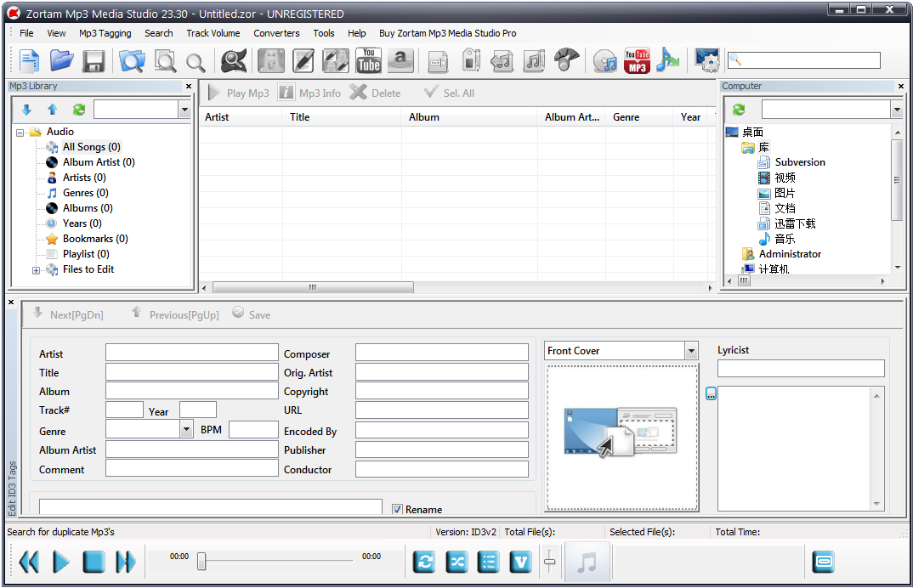Image resolution: width=913 pixels, height=588 pixels.
Task: Click the playback seek slider handle
Action: click(201, 561)
